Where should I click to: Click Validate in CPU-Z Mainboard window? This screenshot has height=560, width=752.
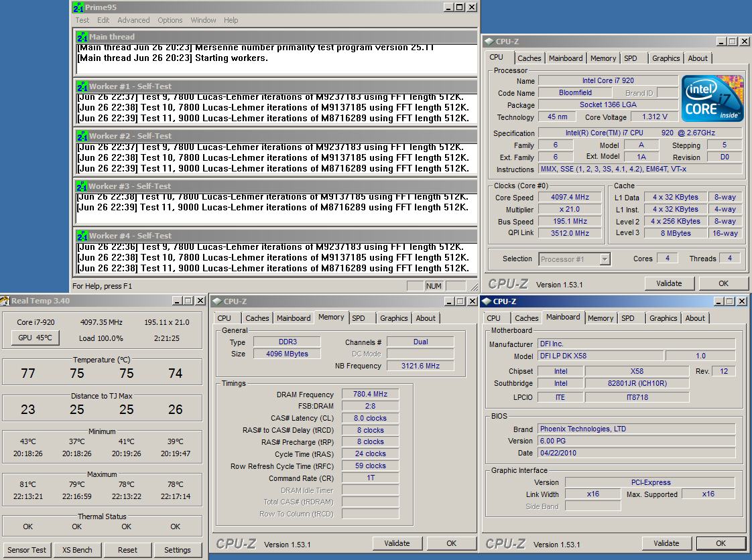click(x=666, y=543)
